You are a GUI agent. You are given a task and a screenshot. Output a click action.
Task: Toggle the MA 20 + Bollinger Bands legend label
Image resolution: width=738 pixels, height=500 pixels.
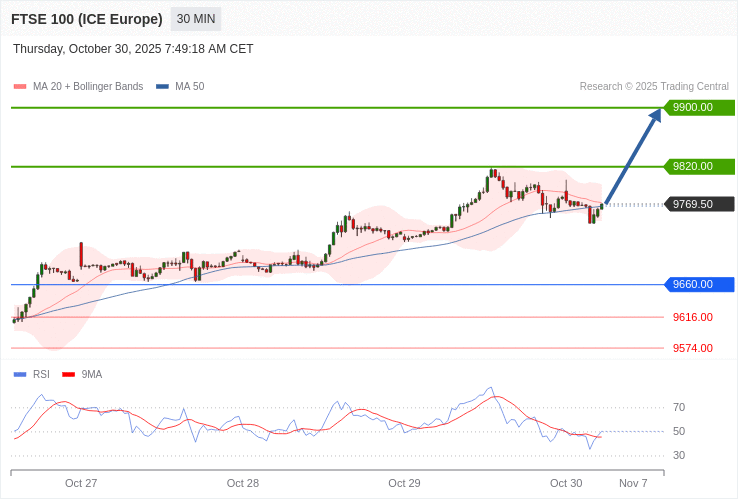pyautogui.click(x=88, y=87)
